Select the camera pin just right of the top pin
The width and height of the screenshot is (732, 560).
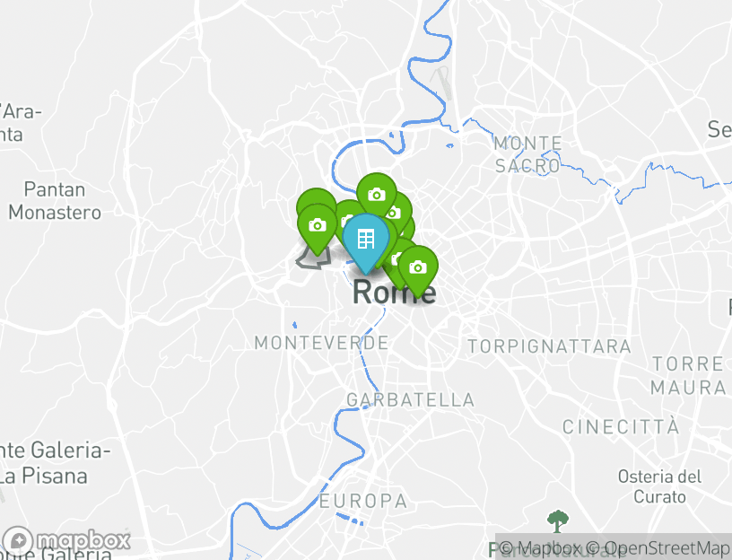[400, 209]
